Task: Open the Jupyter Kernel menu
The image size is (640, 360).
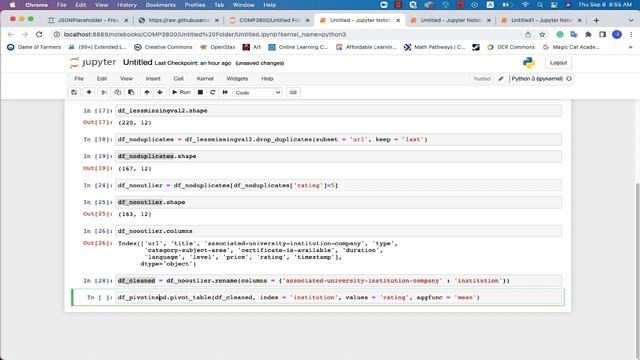Action: click(205, 78)
